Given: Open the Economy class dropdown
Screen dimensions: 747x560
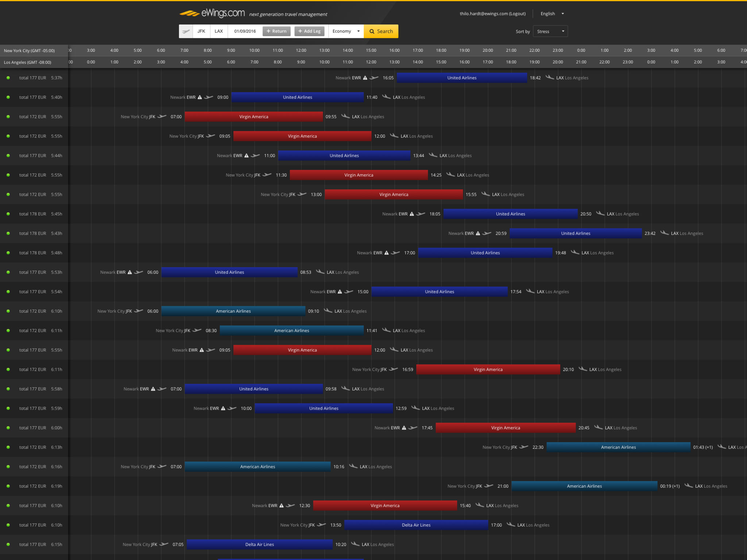Looking at the screenshot, I should (346, 31).
